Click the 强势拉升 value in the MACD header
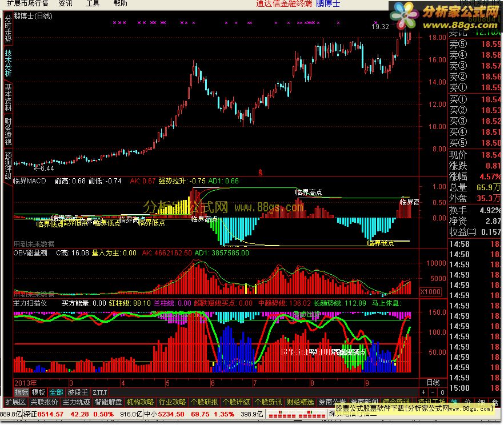The height and width of the screenshot is (425, 504). [182, 181]
